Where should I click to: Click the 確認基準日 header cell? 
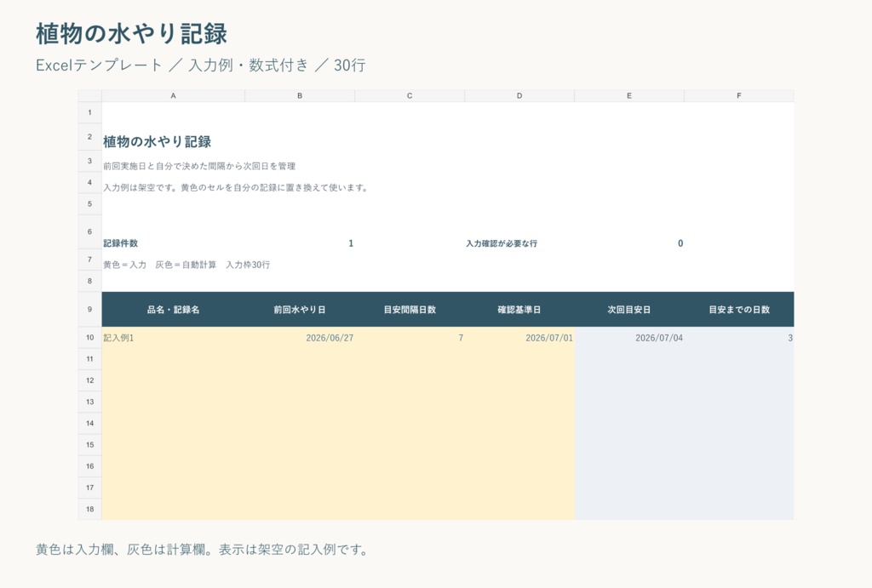(x=519, y=310)
